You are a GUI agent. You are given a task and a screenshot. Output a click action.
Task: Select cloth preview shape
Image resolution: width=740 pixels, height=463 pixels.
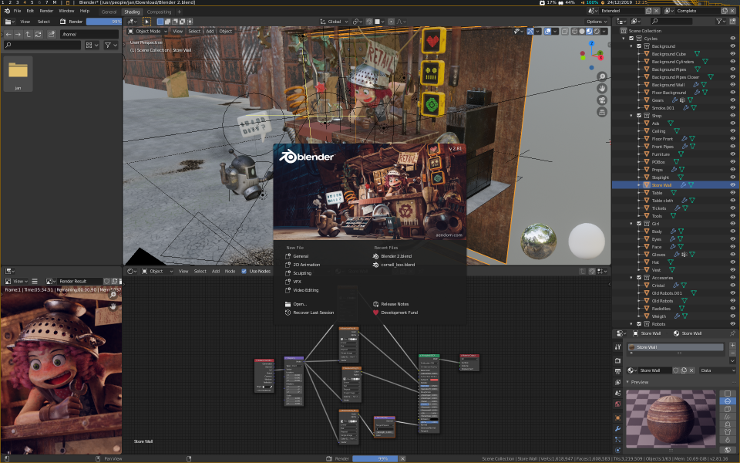point(727,432)
